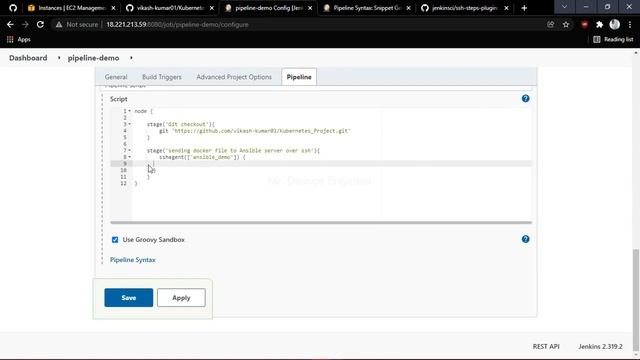Open the GitHub pinned tab
This screenshot has width=640, height=360.
click(x=13, y=8)
